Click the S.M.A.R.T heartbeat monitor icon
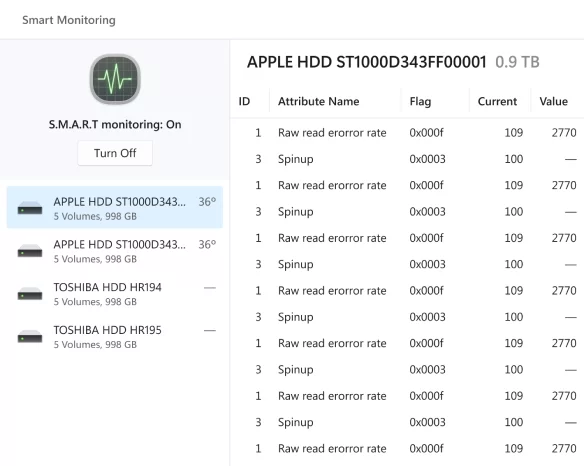 (x=115, y=79)
